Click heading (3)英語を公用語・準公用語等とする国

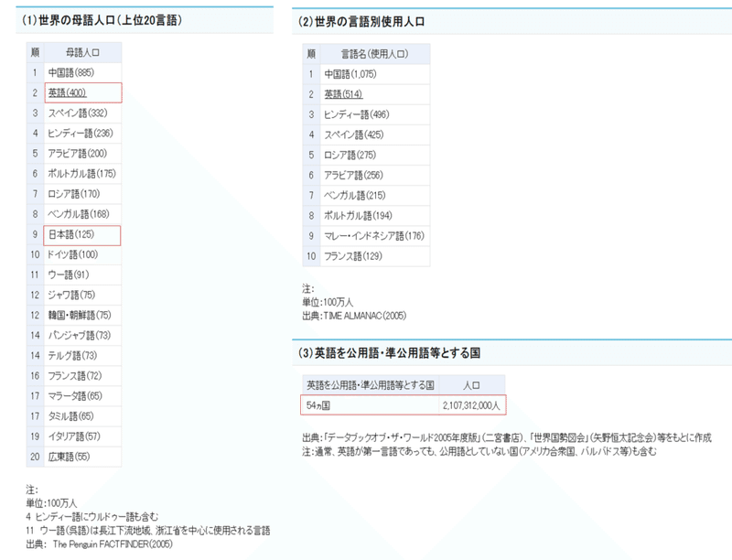tap(389, 353)
